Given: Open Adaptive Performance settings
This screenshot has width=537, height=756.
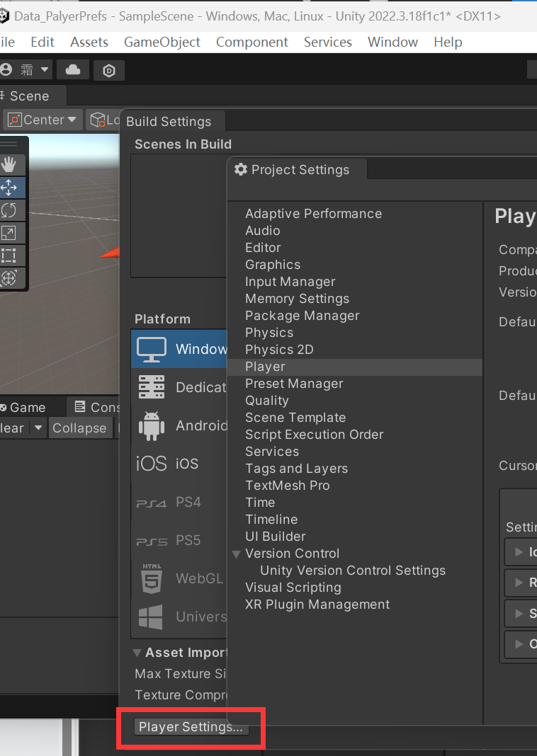Looking at the screenshot, I should tap(314, 214).
